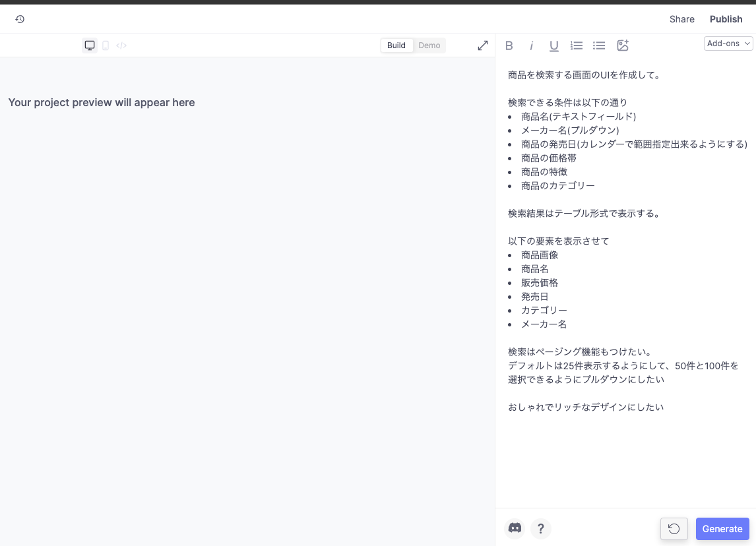Screen dimensions: 756x546
Task: Click bullet starting '商品の発売日(カレンダー'
Action: point(634,144)
